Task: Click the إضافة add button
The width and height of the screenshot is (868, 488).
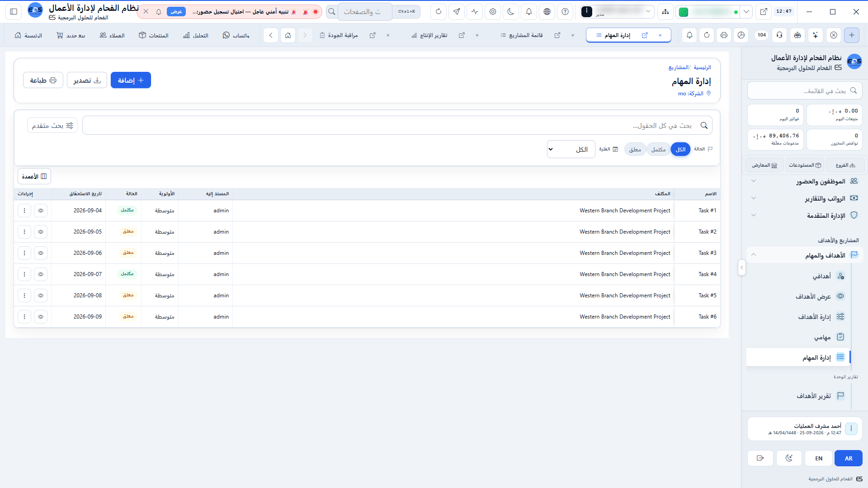Action: [131, 80]
